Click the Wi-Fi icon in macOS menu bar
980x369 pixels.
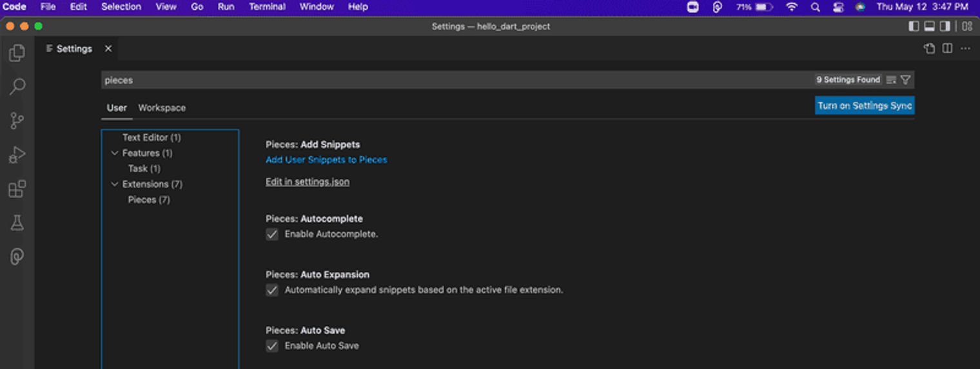tap(792, 7)
